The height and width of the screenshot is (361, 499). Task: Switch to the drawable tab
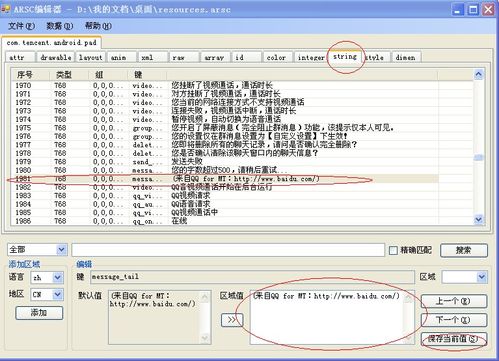pyautogui.click(x=56, y=58)
